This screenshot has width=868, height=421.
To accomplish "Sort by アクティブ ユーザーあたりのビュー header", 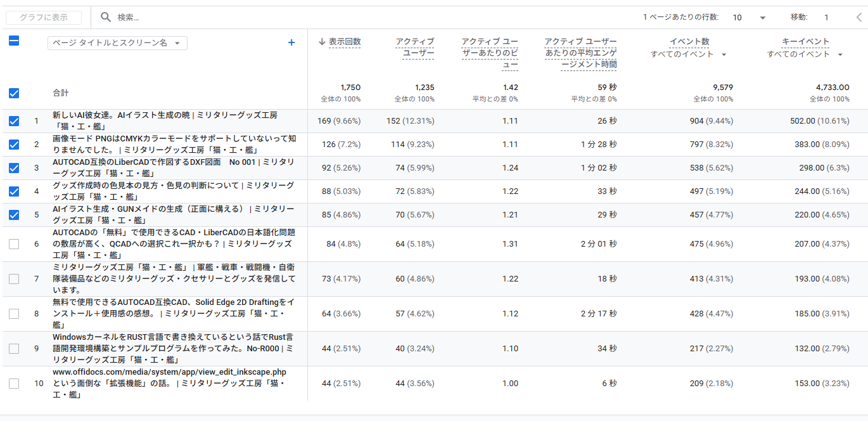I will 490,53.
